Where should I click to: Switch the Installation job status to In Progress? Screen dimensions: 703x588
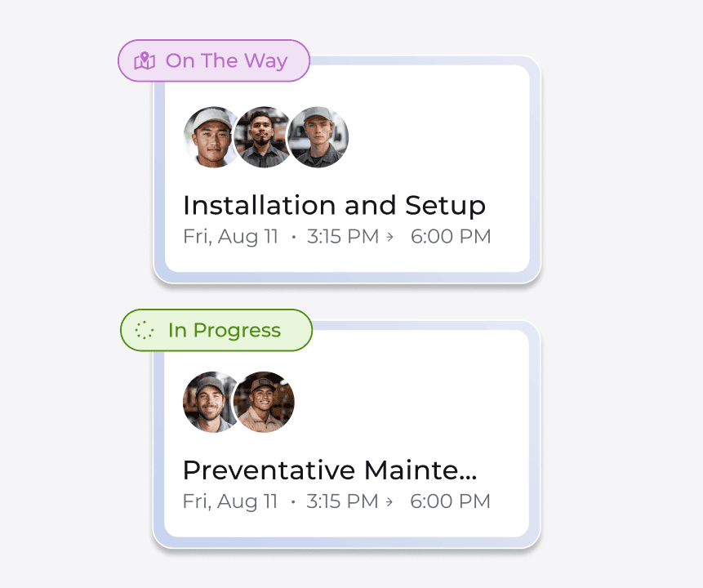pos(214,60)
